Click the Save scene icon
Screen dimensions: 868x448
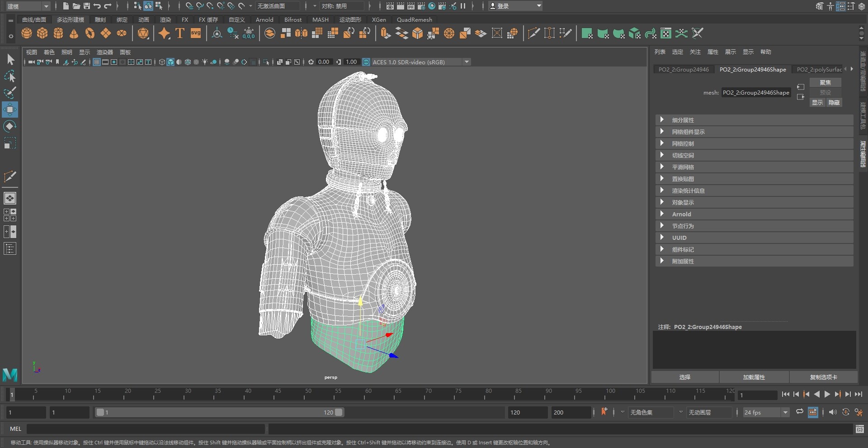point(86,6)
